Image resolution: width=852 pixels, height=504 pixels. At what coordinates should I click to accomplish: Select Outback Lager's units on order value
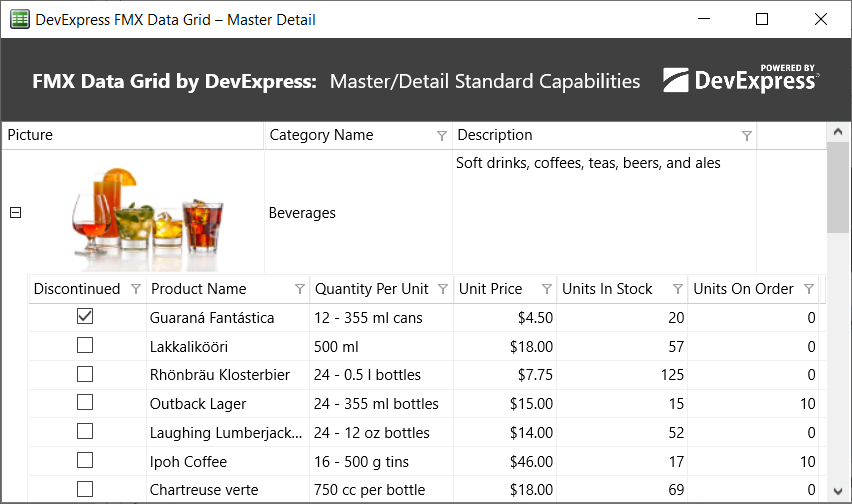(x=753, y=404)
